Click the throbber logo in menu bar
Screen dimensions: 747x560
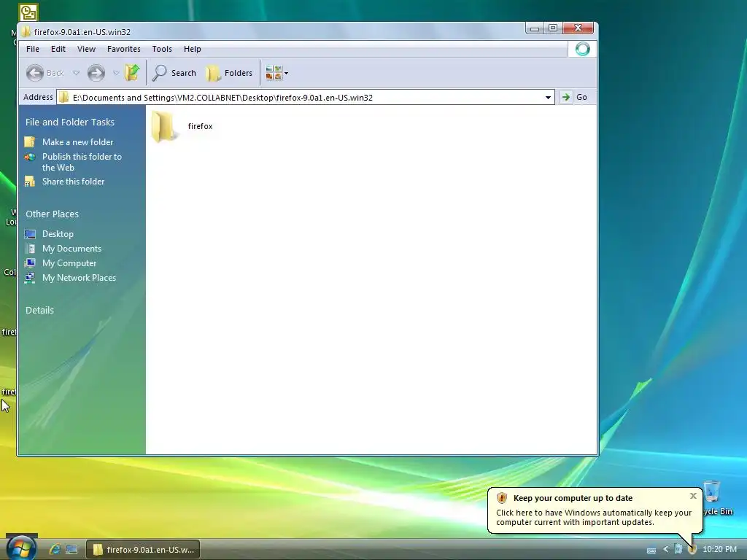(x=582, y=49)
